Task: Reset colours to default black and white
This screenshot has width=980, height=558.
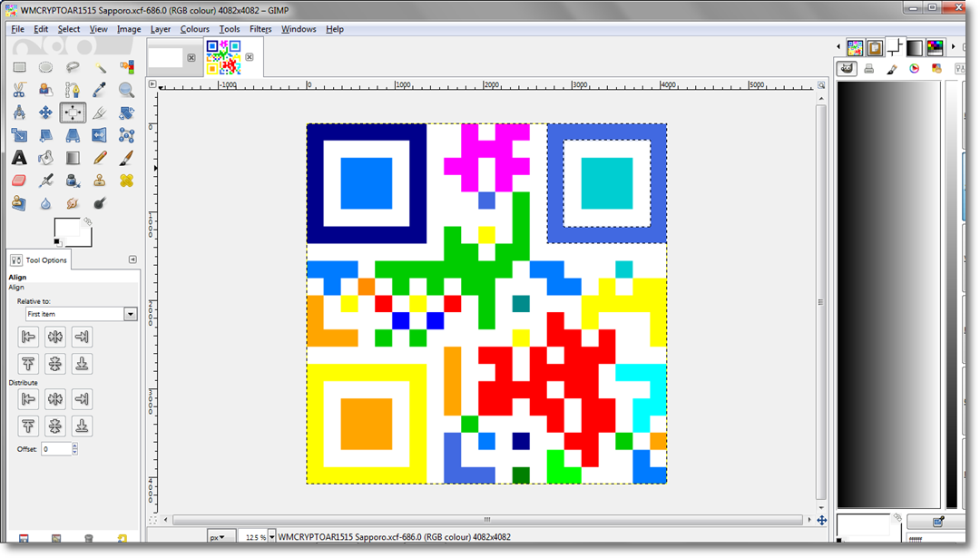Action: 57,242
